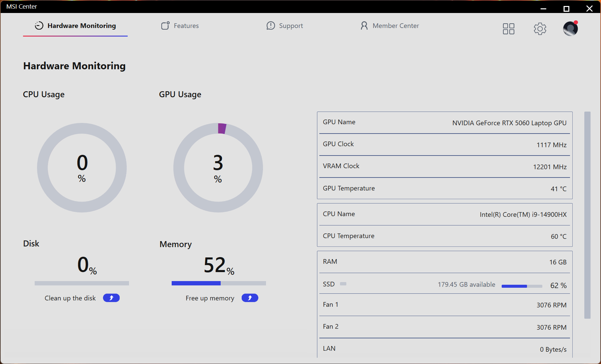Viewport: 601px width, 364px height.
Task: Click the Disk usage progress bar
Action: tap(82, 283)
